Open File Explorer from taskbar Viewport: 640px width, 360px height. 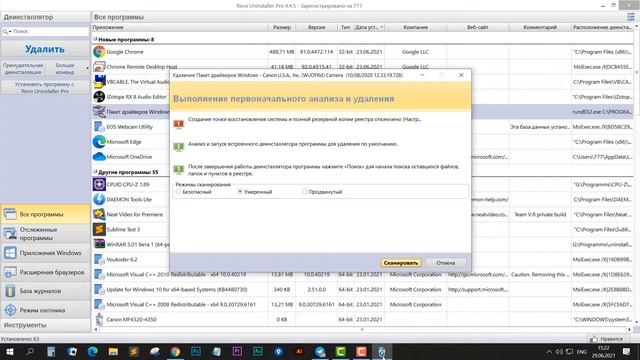click(113, 351)
